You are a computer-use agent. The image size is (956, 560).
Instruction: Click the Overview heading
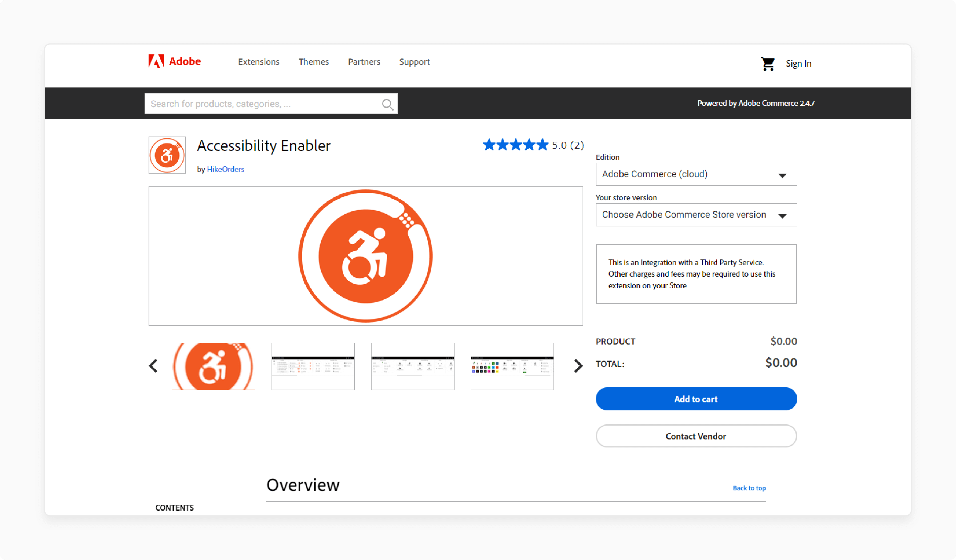click(303, 485)
